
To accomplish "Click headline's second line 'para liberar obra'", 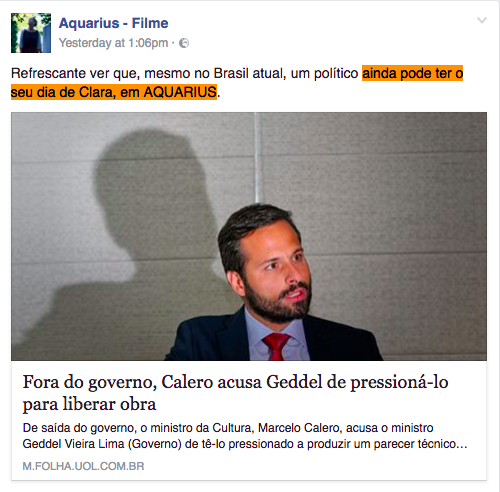I will tap(89, 404).
